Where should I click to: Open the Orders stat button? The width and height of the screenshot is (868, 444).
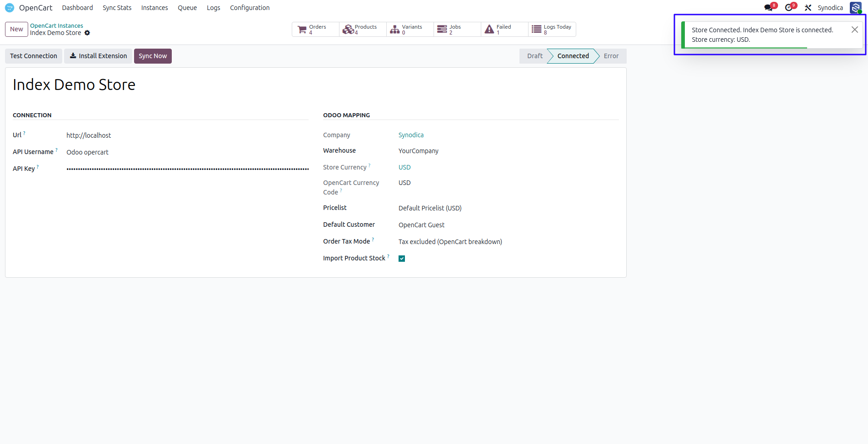315,29
